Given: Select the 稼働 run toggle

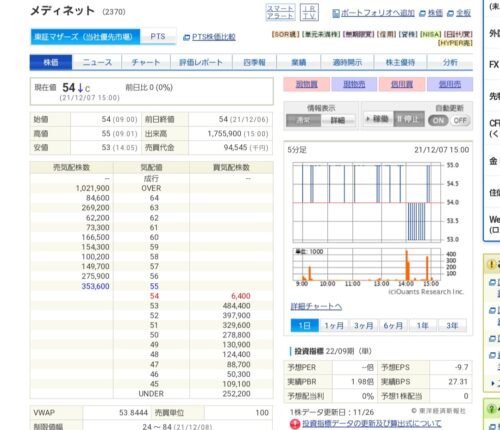Looking at the screenshot, I should [x=378, y=119].
